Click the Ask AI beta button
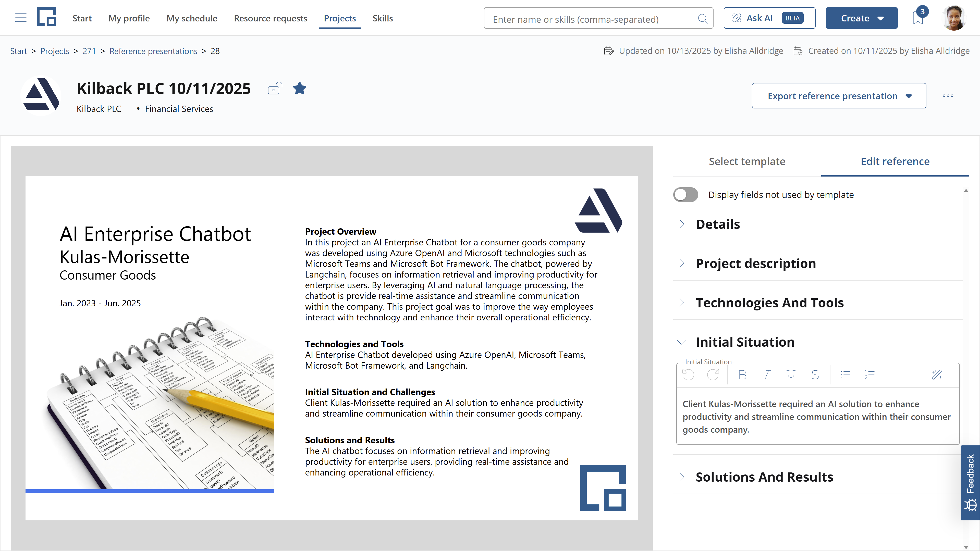This screenshot has width=980, height=551. click(769, 18)
